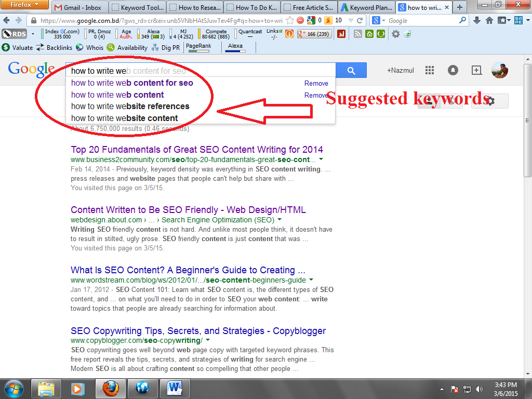The width and height of the screenshot is (532, 399).
Task: Expand wordstream result dropdown arrow
Action: (311, 280)
